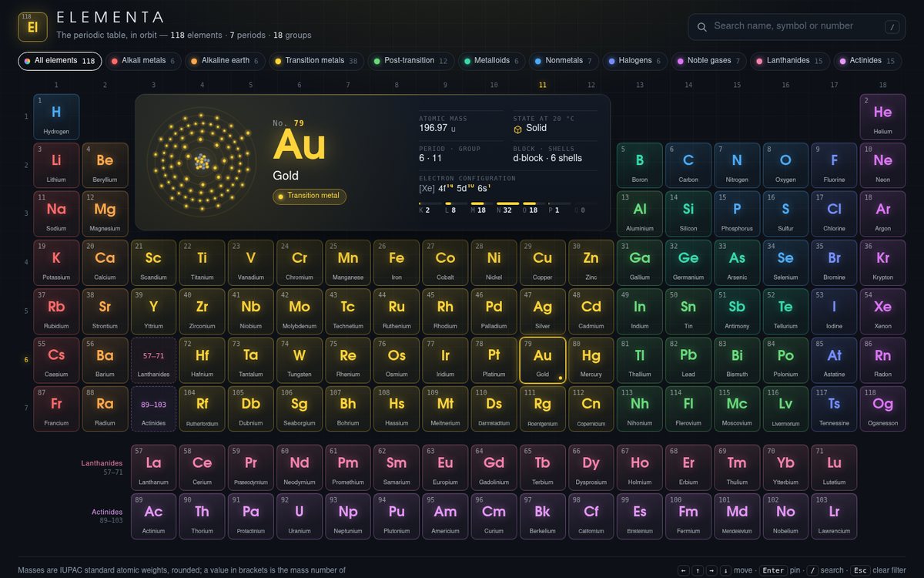
Task: Filter by Alkaline earth
Action: click(225, 61)
